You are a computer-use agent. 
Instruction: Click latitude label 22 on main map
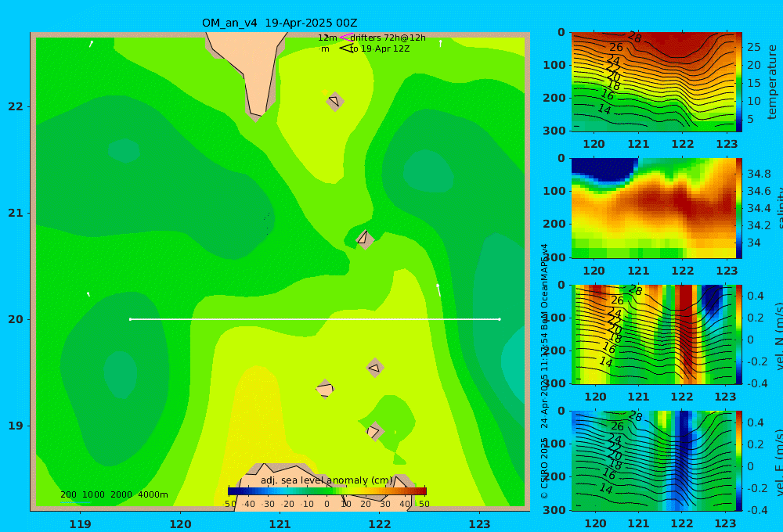(16, 106)
